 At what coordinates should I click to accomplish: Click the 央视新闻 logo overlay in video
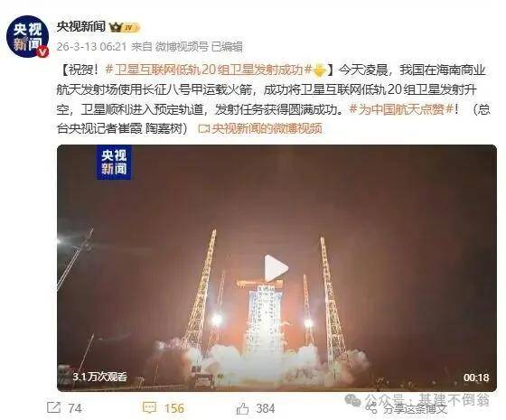click(114, 163)
